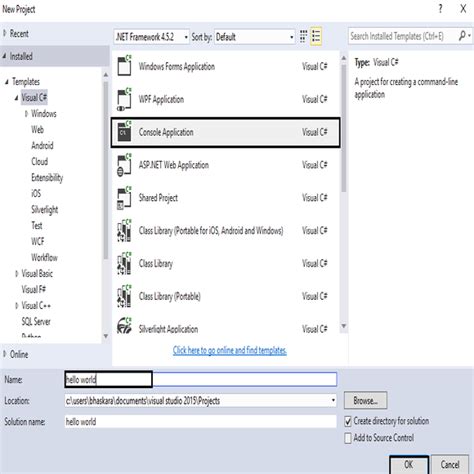This screenshot has height=474, width=474.
Task: Select Workflow templates category
Action: (44, 257)
